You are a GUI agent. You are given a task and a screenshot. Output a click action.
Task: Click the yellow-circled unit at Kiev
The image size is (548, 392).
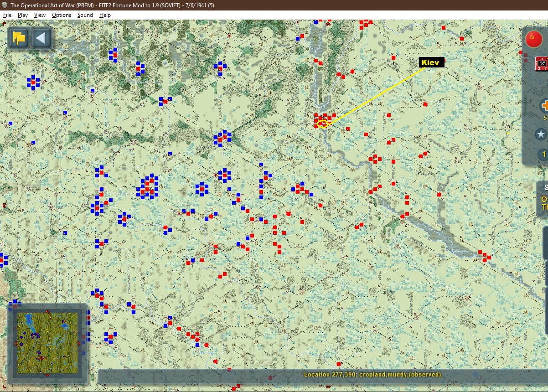coord(322,123)
